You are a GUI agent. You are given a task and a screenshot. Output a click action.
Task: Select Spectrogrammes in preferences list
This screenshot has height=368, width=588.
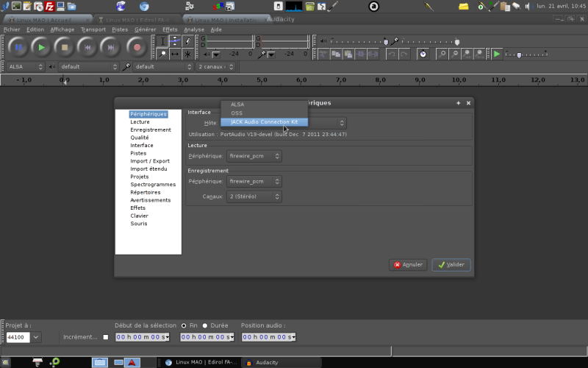click(153, 184)
